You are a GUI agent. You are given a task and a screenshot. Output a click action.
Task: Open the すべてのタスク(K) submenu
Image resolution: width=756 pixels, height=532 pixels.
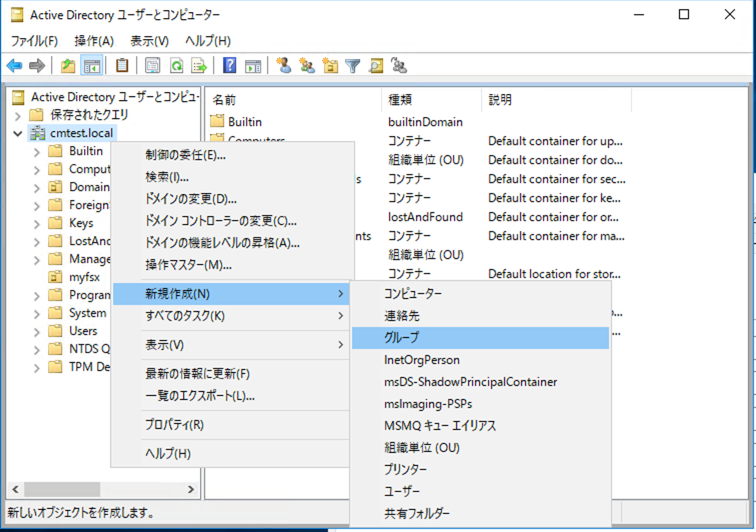(231, 315)
